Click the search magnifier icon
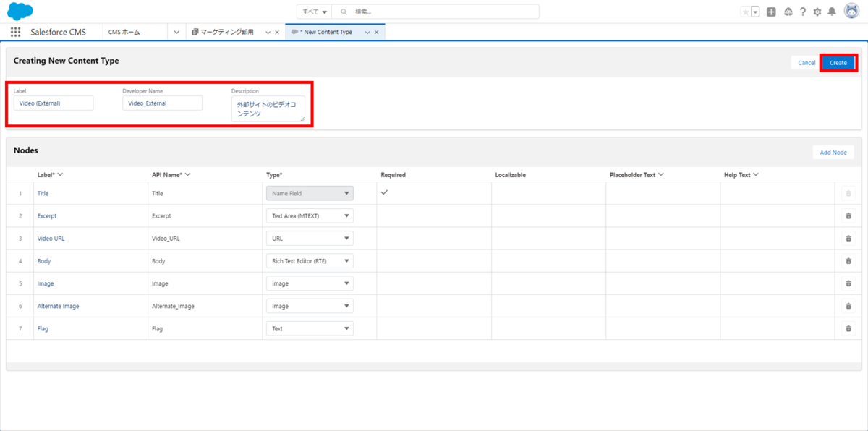 point(344,12)
